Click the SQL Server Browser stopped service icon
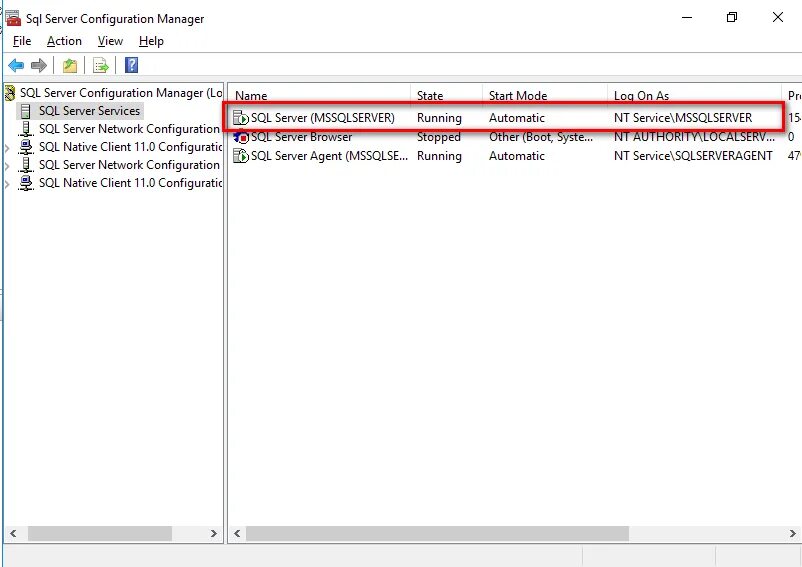 coord(240,137)
